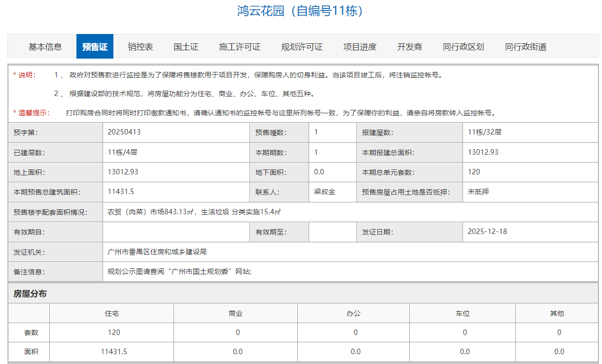Click the 鸿云花园（自编号11栋）page title
602x364 pixels.
tap(301, 11)
